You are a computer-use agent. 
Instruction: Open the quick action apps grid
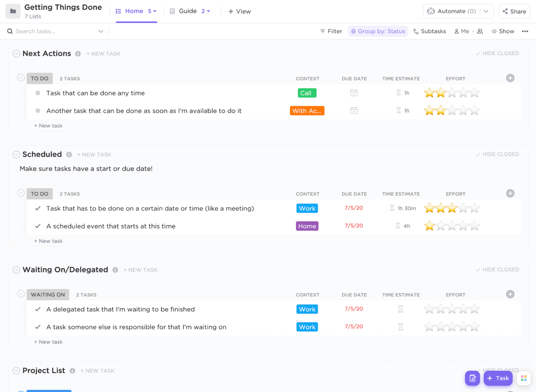coord(524,378)
